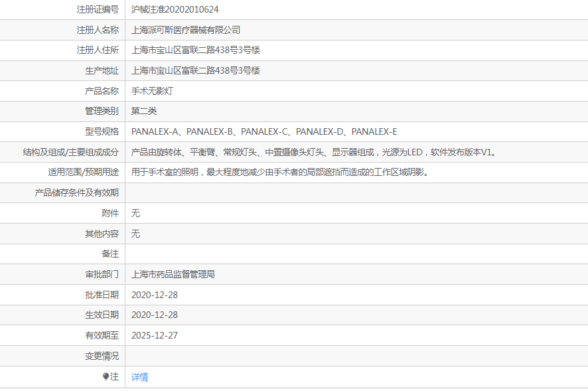Image resolution: width=588 pixels, height=391 pixels.
Task: Click the 结构及组成/主要组成成分 label
Action: pyautogui.click(x=70, y=152)
